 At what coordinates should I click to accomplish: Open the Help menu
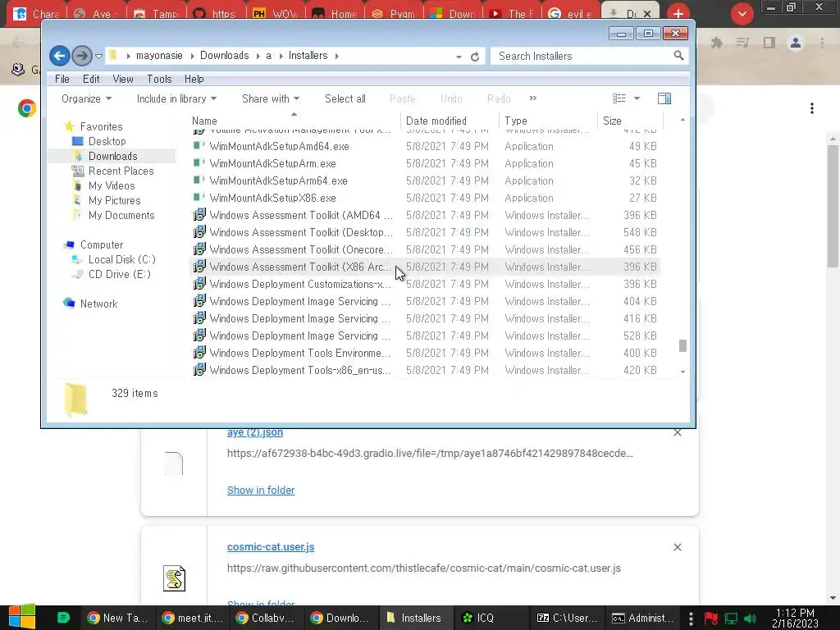194,79
